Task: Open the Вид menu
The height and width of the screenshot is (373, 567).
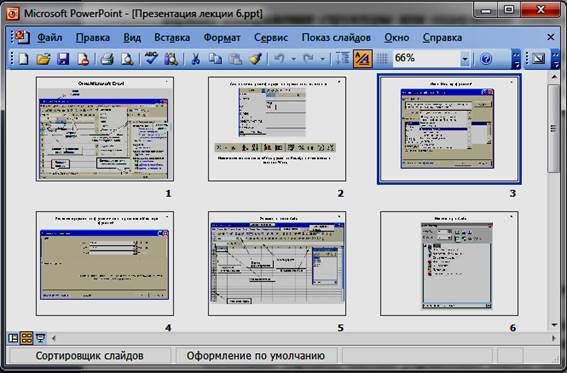Action: (132, 38)
